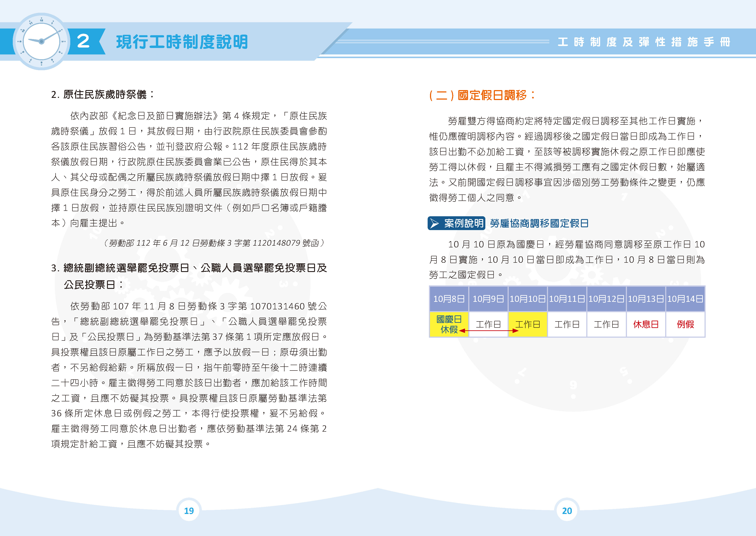Click the citation 勞動部112年6月12日 函
756x536 pixels.
click(x=214, y=243)
